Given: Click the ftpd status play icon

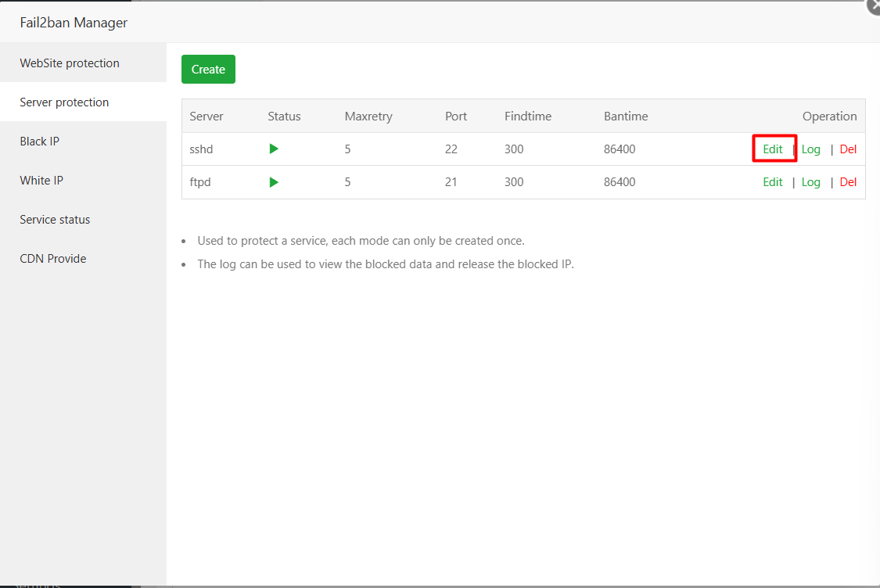Looking at the screenshot, I should pos(274,182).
